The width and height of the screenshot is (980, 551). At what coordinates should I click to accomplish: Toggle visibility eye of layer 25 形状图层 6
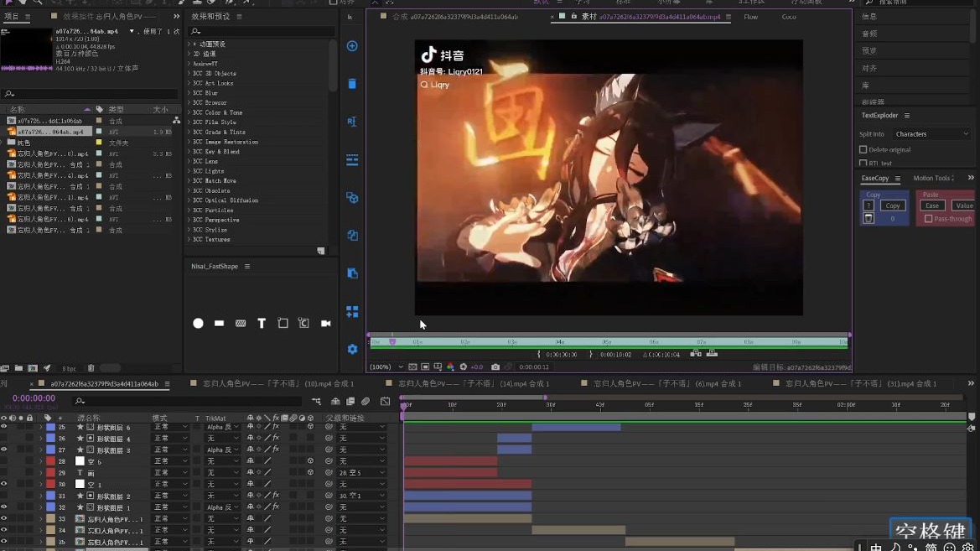pos(3,427)
